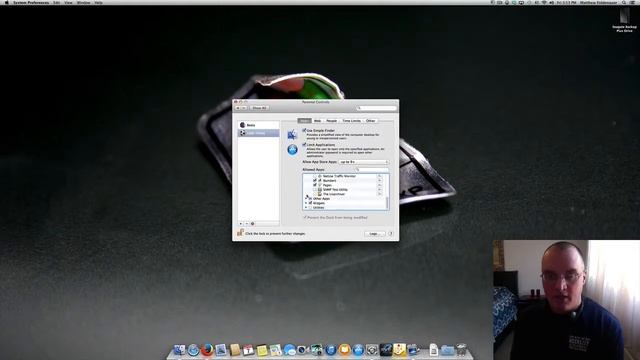Screen dimensions: 640x360
Task: Click arrow button on Numbers row
Action: pos(380,180)
